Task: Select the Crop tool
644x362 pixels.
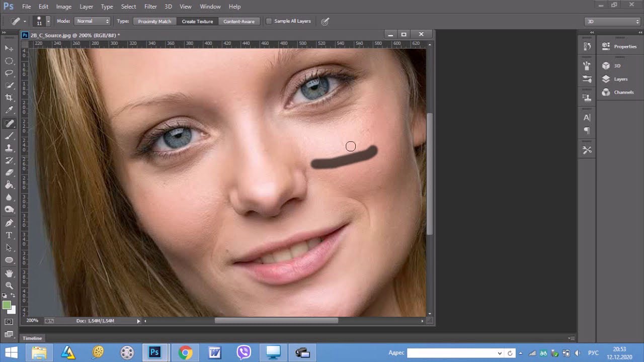Action: (x=9, y=98)
